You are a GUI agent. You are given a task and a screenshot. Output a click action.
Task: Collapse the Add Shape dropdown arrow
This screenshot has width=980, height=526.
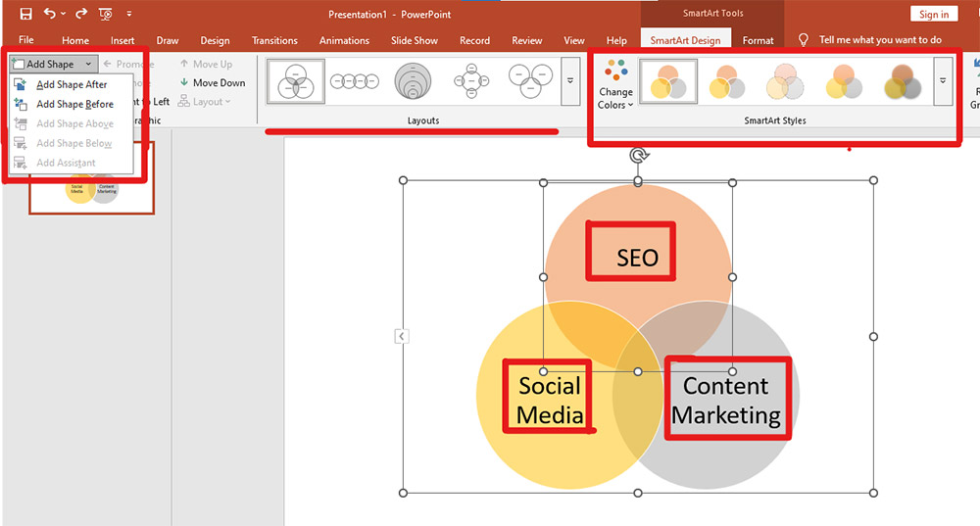coord(89,65)
